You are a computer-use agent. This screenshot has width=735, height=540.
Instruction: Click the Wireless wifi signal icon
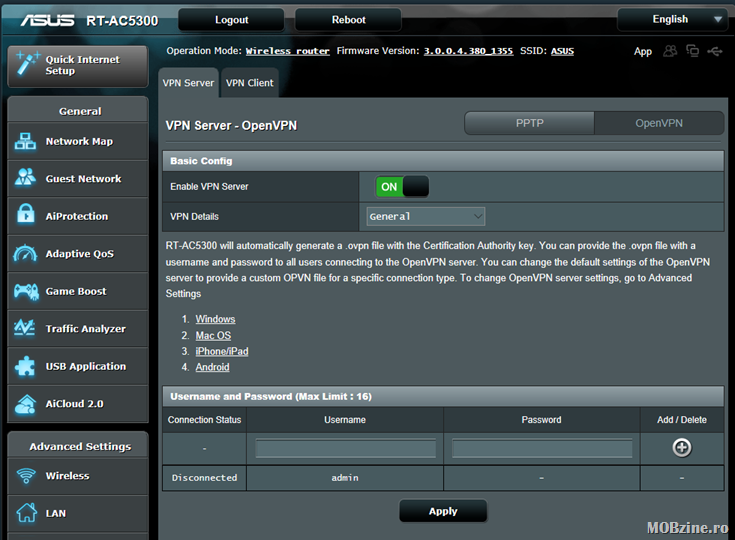[26, 475]
